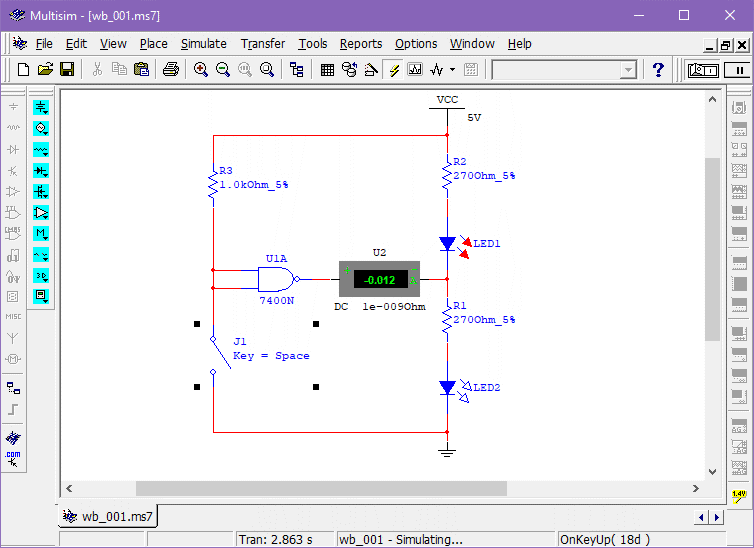Open a file with the folder icon

point(45,69)
